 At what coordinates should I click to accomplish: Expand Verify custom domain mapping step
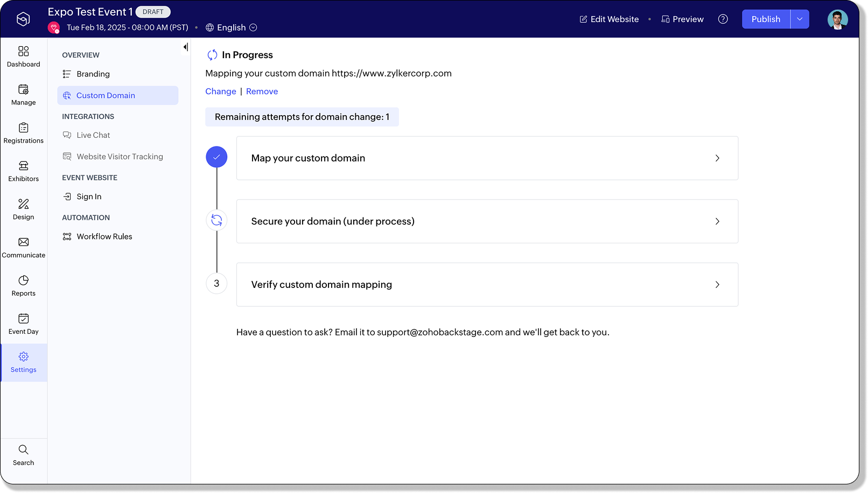[x=487, y=285]
